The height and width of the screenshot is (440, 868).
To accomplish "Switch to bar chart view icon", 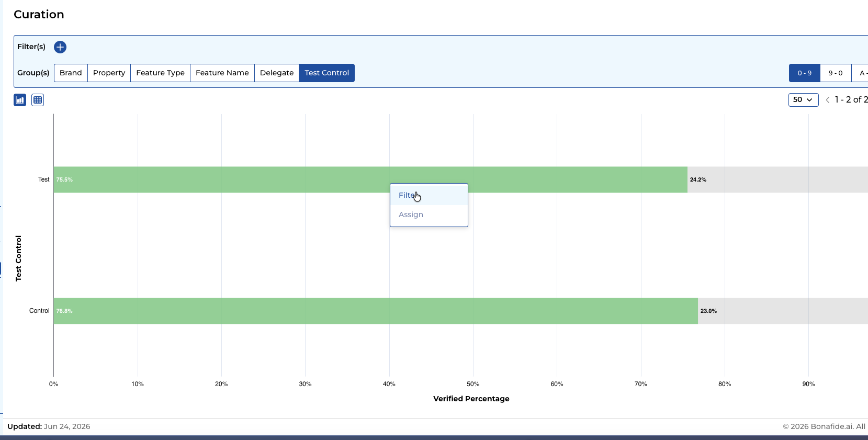I will tap(20, 100).
